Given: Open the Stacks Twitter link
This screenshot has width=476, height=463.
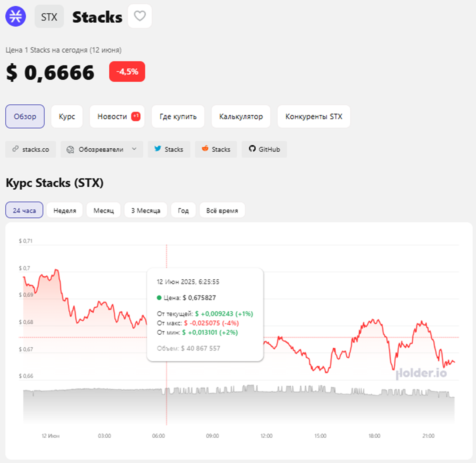Looking at the screenshot, I should [x=169, y=149].
